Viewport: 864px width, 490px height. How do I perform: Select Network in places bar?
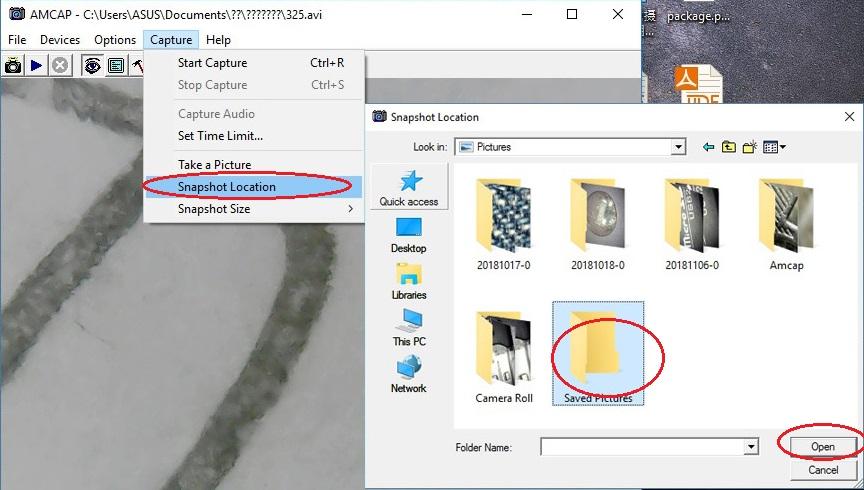409,374
